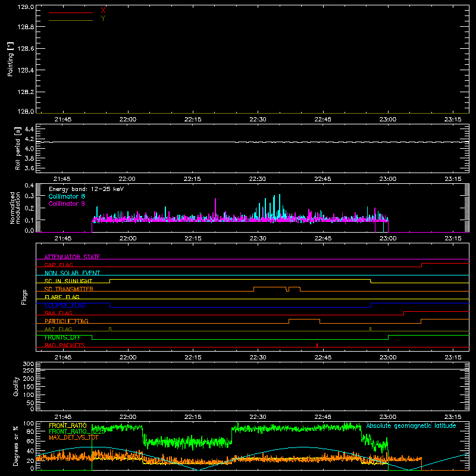Click the "PARTICLE_FLAG" label
The height and width of the screenshot is (476, 476).
(67, 321)
